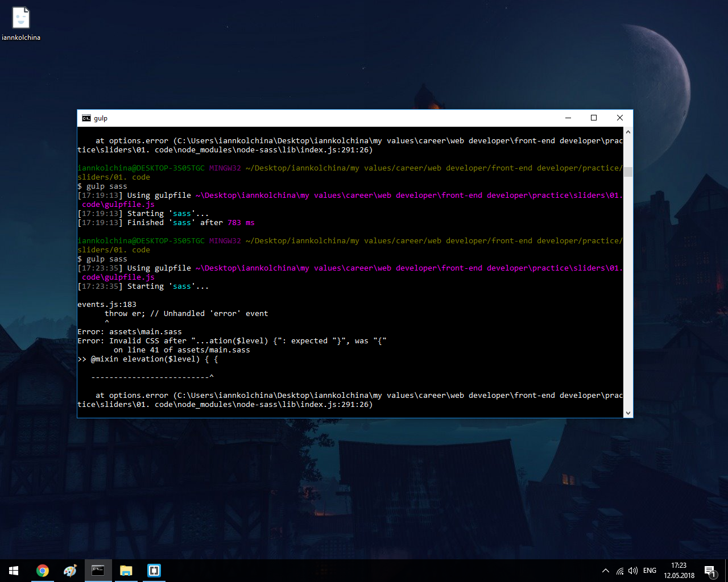The width and height of the screenshot is (728, 582).
Task: Click "throw er; // Unhandled 'error' event" line
Action: pos(187,314)
